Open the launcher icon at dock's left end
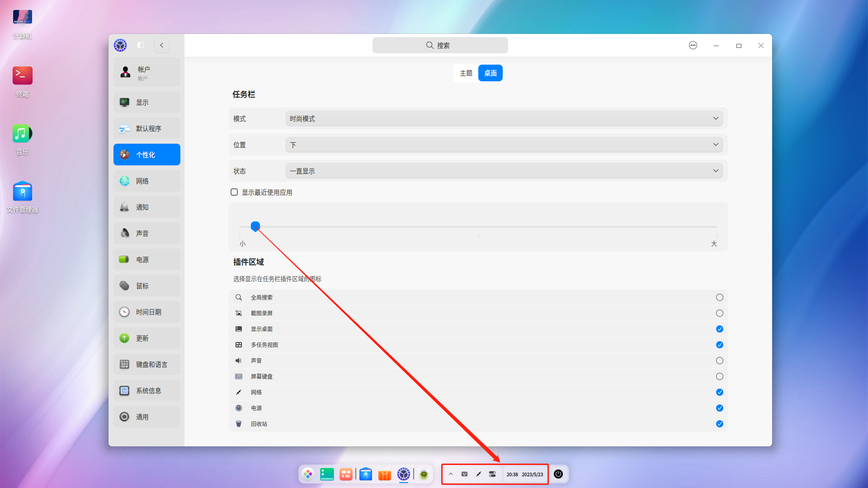 [308, 474]
